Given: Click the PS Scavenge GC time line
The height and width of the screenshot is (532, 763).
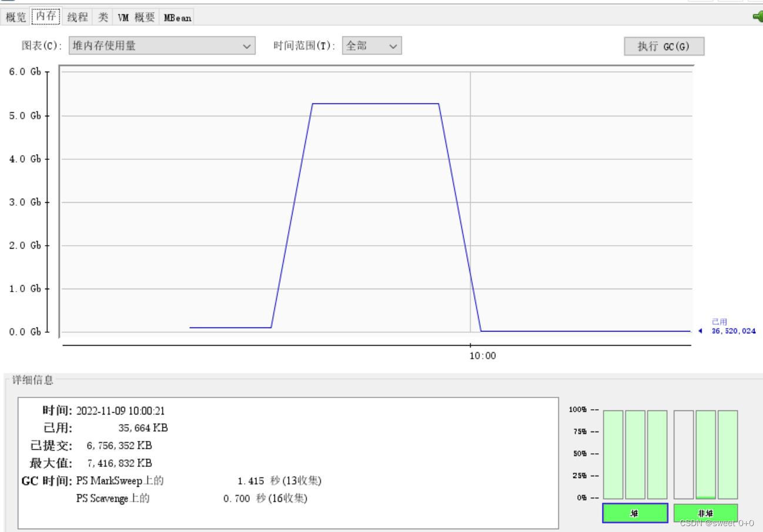Looking at the screenshot, I should coord(192,498).
